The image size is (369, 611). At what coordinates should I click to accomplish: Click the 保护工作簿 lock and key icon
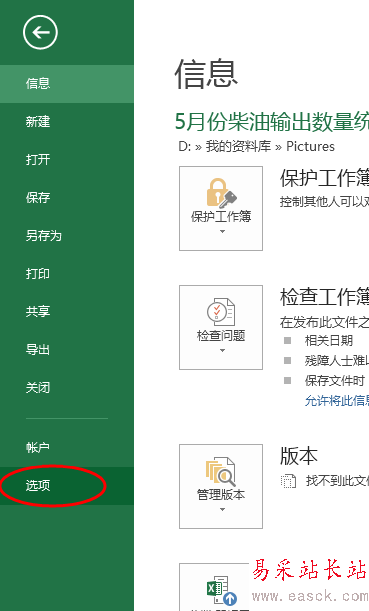(x=221, y=193)
